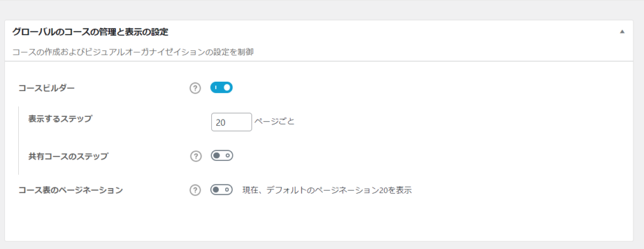Click the コース表のページネーション label
The image size is (644, 249).
pos(70,191)
